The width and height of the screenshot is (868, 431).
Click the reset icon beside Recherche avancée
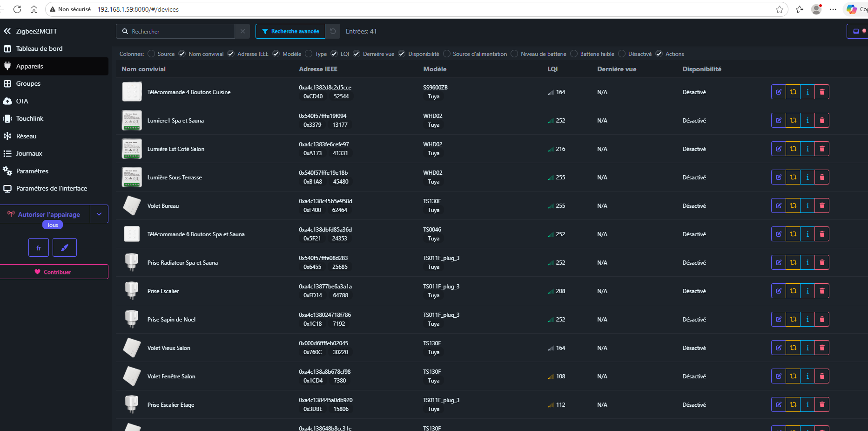(x=333, y=32)
